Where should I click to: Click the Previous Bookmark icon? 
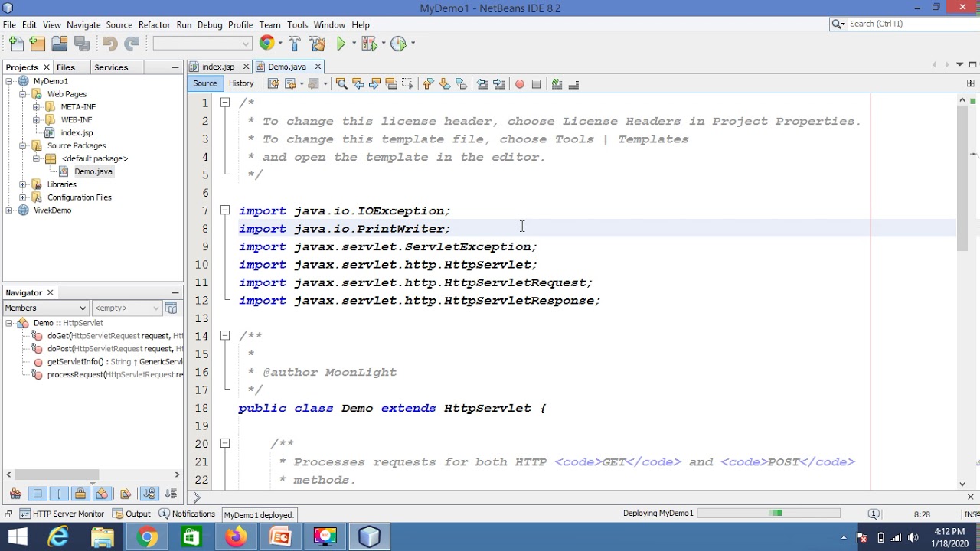coord(428,84)
